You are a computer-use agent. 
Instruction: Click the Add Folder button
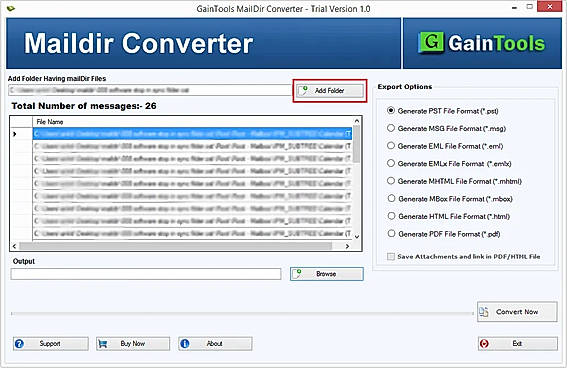click(x=330, y=91)
